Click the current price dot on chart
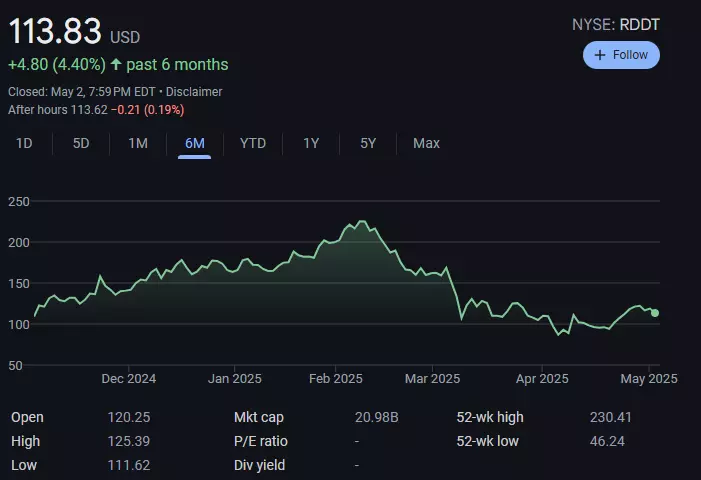701x480 pixels. [x=655, y=313]
